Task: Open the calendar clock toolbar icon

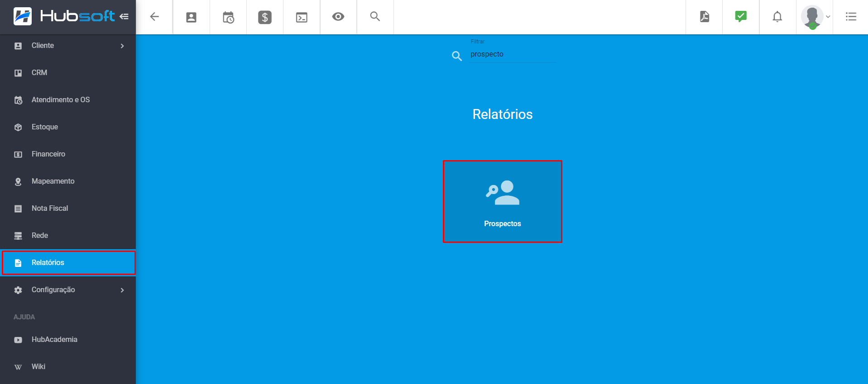Action: pyautogui.click(x=228, y=17)
